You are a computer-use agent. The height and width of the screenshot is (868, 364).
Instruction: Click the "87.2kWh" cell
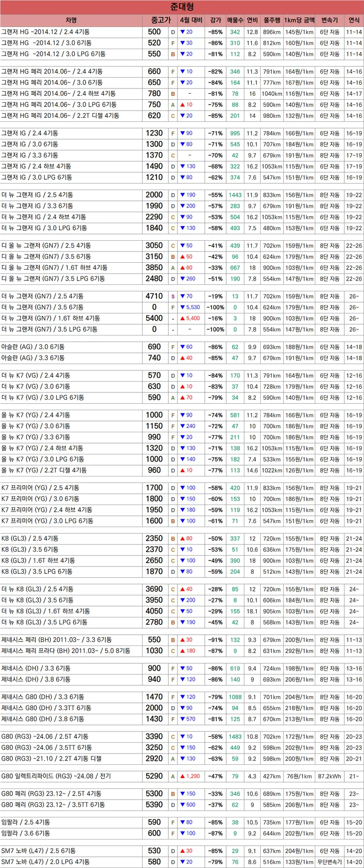tap(330, 776)
